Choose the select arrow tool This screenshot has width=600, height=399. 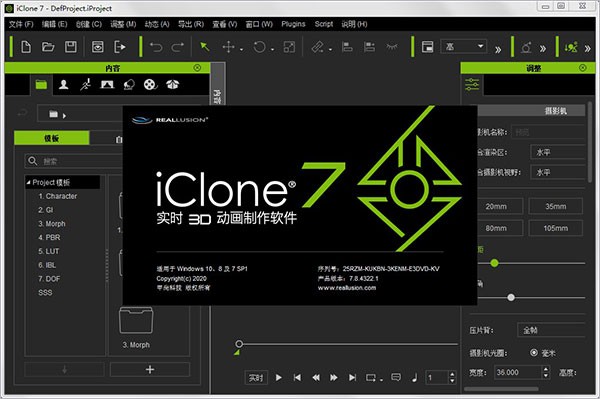point(205,47)
